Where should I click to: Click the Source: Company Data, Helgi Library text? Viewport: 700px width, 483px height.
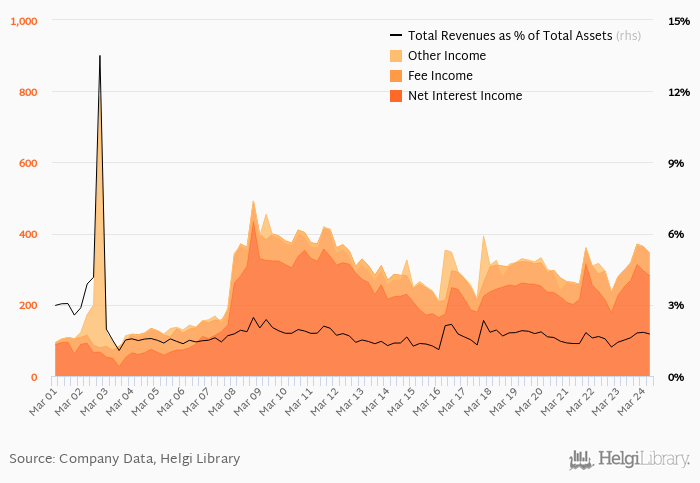pos(125,459)
